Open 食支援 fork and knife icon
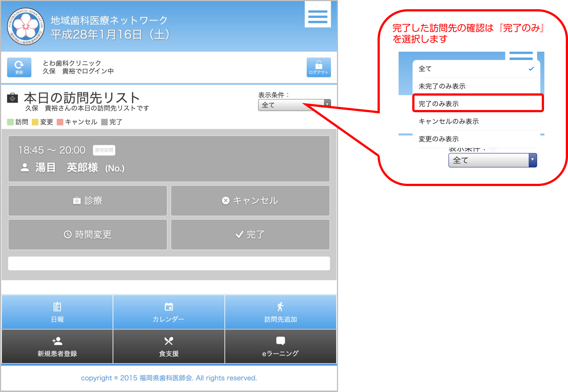568x392 pixels. tap(169, 341)
